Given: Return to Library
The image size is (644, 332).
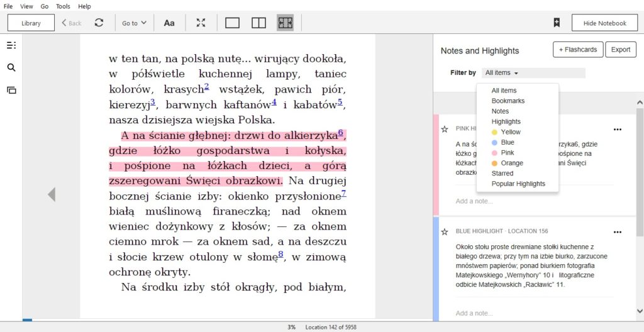Looking at the screenshot, I should tap(31, 23).
